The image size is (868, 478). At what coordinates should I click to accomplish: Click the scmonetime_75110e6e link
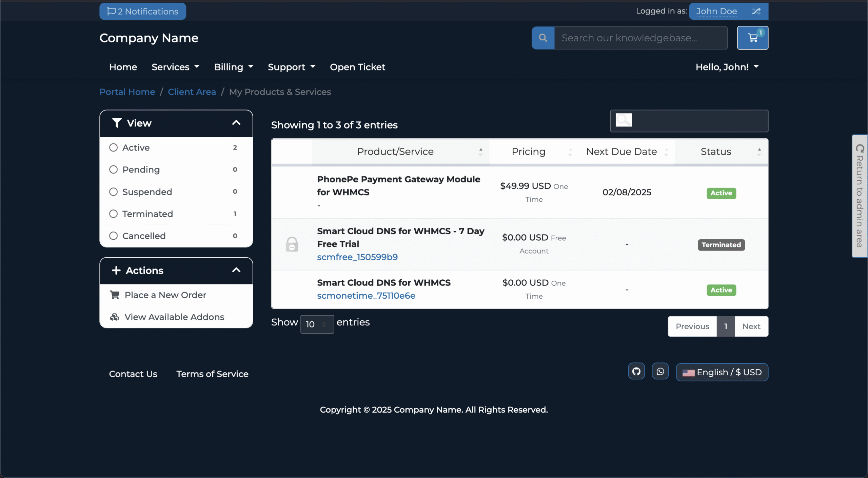pyautogui.click(x=366, y=296)
